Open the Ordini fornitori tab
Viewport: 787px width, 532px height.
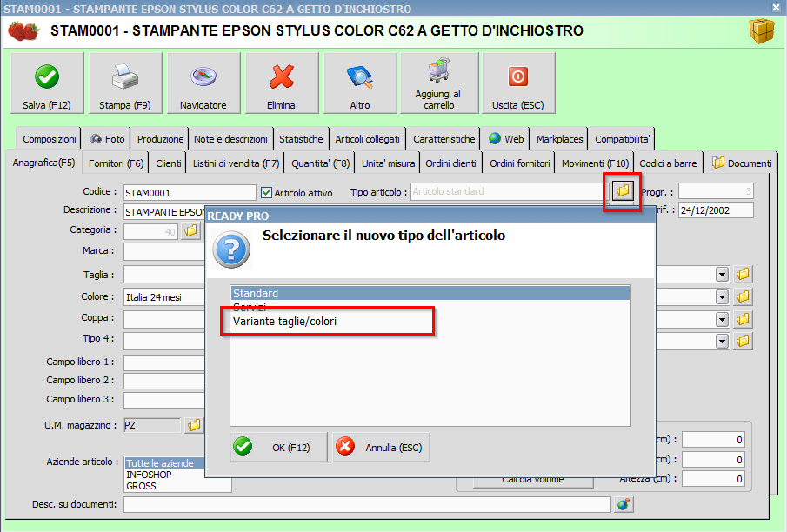[x=519, y=163]
